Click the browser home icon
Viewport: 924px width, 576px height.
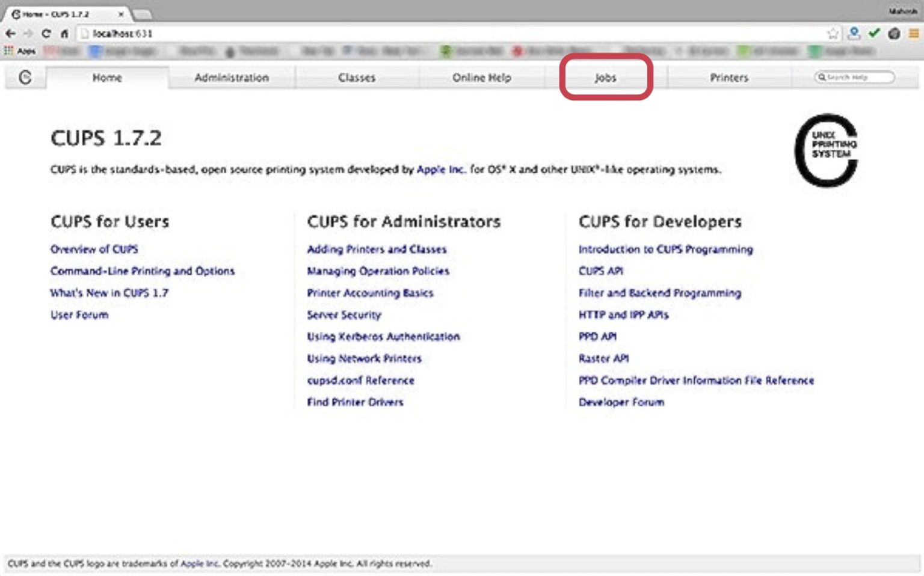point(64,34)
